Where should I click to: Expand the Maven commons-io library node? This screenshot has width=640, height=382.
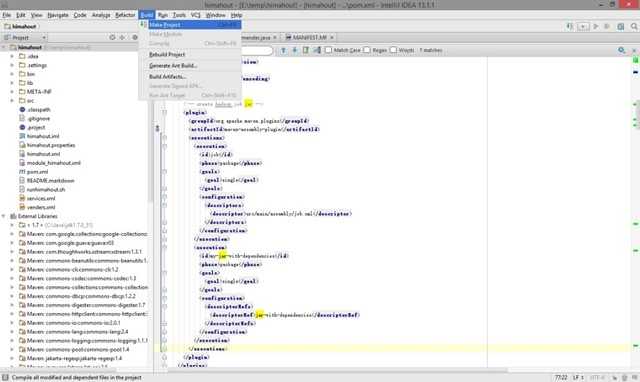coord(12,323)
